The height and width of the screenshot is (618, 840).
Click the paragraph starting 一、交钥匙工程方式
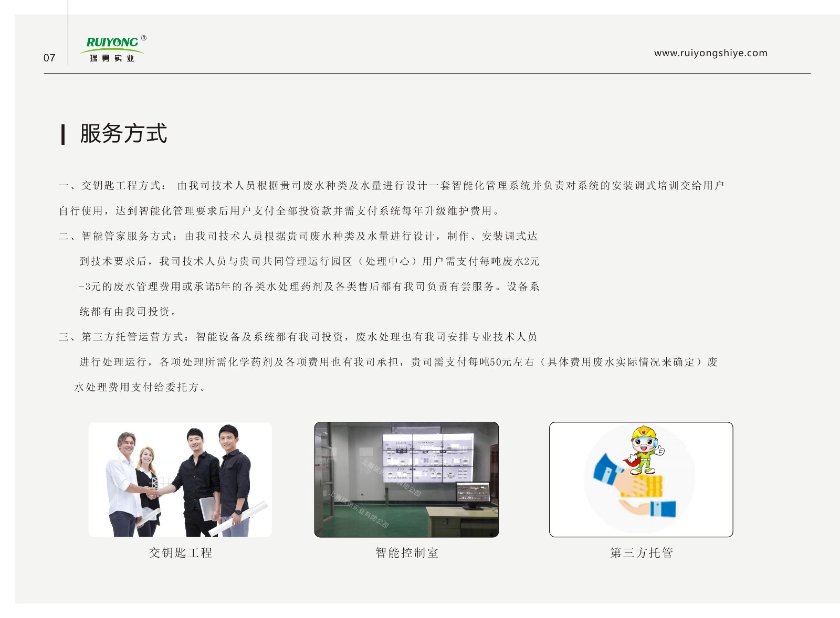pos(392,198)
